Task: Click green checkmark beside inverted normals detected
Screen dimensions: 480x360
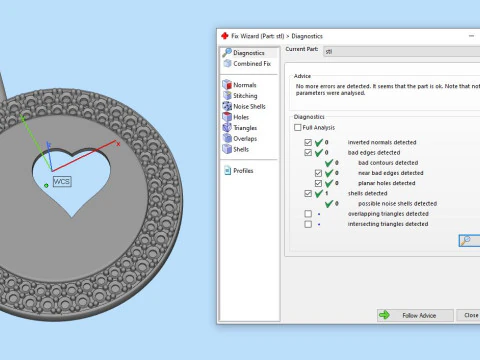Action: click(x=319, y=142)
